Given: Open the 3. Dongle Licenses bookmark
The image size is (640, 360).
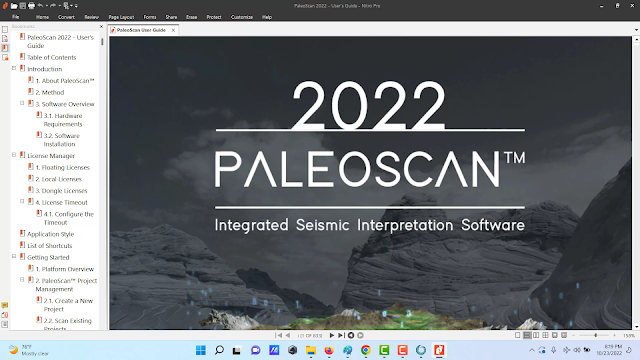Looking at the screenshot, I should [61, 191].
